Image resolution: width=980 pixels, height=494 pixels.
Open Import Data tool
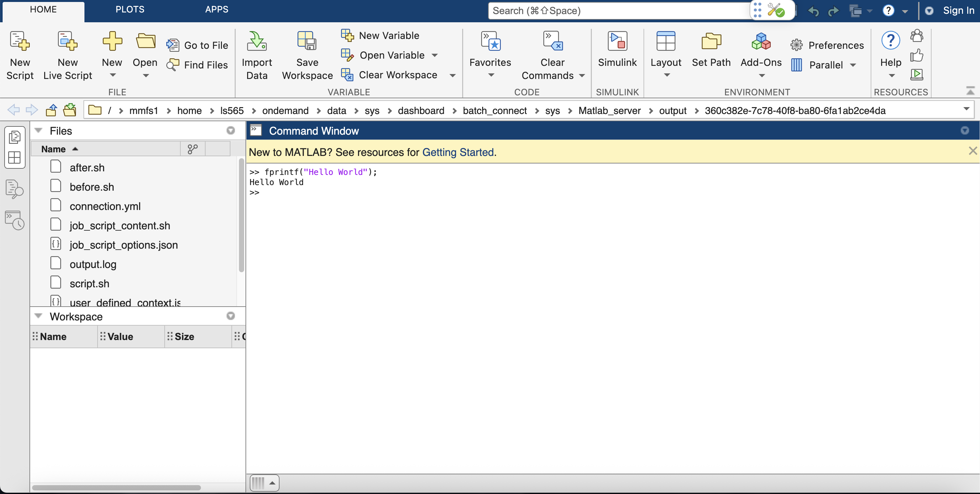[x=257, y=55]
